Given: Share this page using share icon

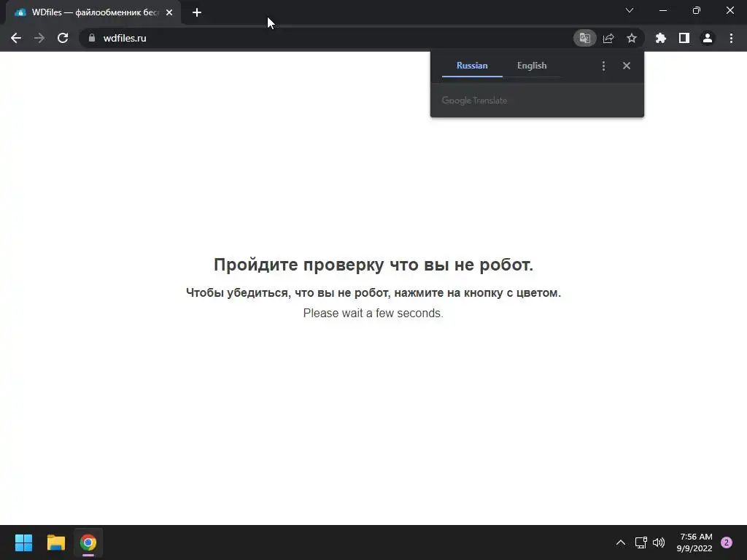Looking at the screenshot, I should [x=608, y=38].
